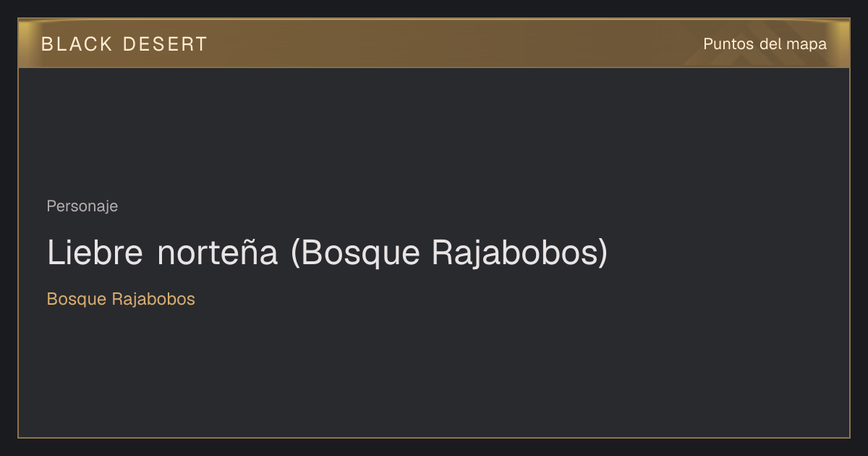Screen dimensions: 868x456
Task: Click the Liebre norteña headline title
Action: coord(327,253)
